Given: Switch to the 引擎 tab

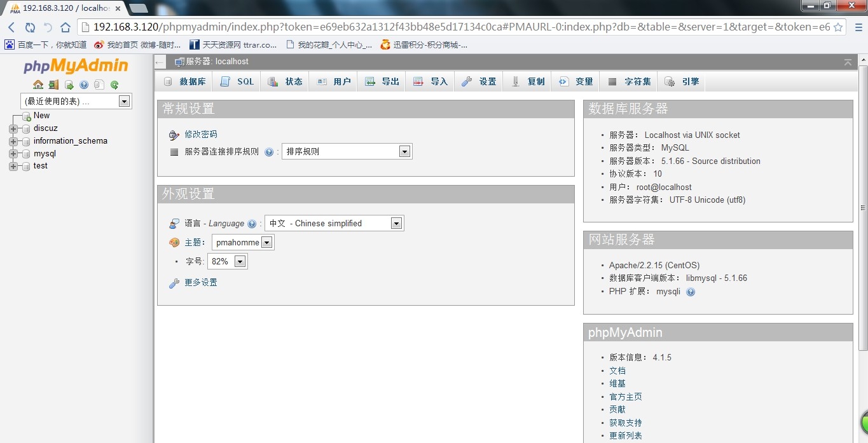Looking at the screenshot, I should pyautogui.click(x=682, y=81).
